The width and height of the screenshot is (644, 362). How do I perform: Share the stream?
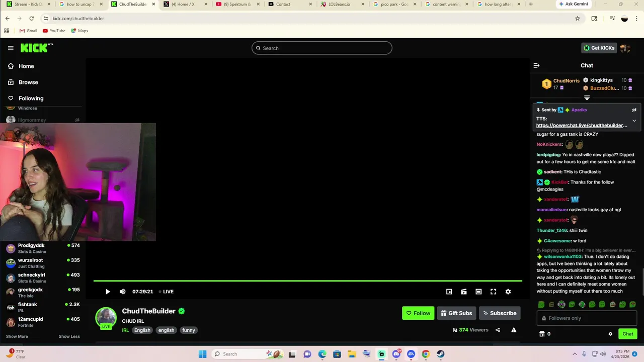coord(498,330)
